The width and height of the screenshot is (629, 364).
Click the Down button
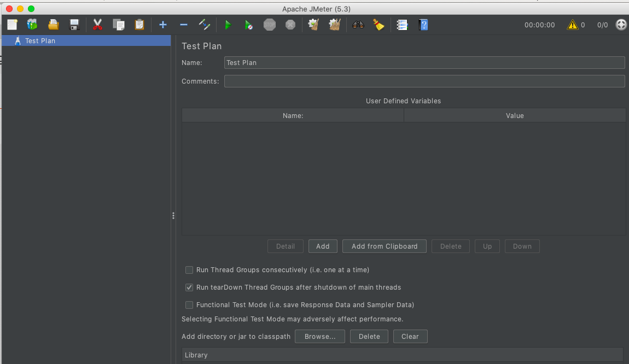coord(522,246)
